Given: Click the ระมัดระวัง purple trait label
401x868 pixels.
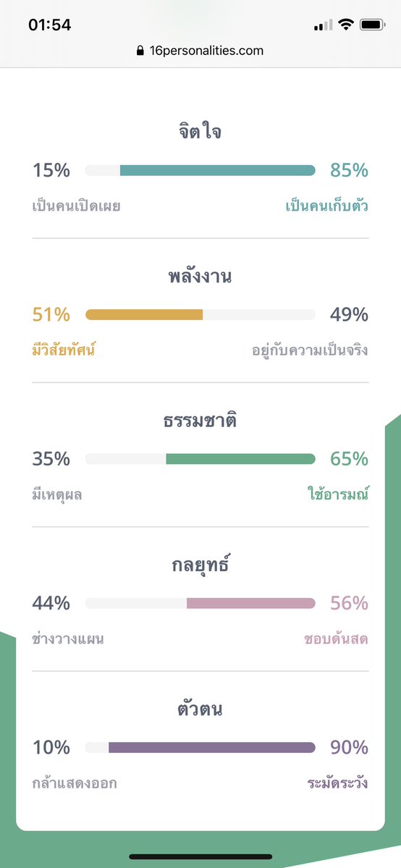Looking at the screenshot, I should (x=338, y=783).
